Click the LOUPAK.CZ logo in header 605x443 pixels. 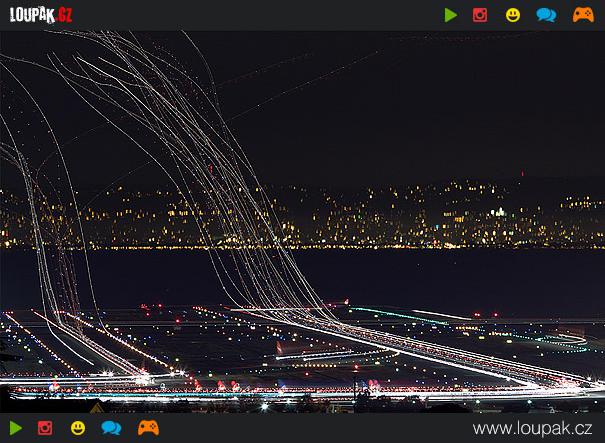point(40,15)
